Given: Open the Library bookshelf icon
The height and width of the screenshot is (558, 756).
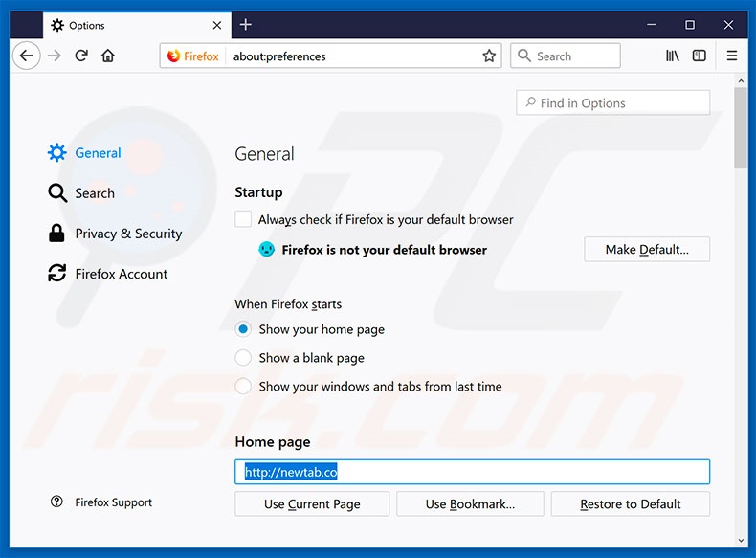Looking at the screenshot, I should point(672,56).
